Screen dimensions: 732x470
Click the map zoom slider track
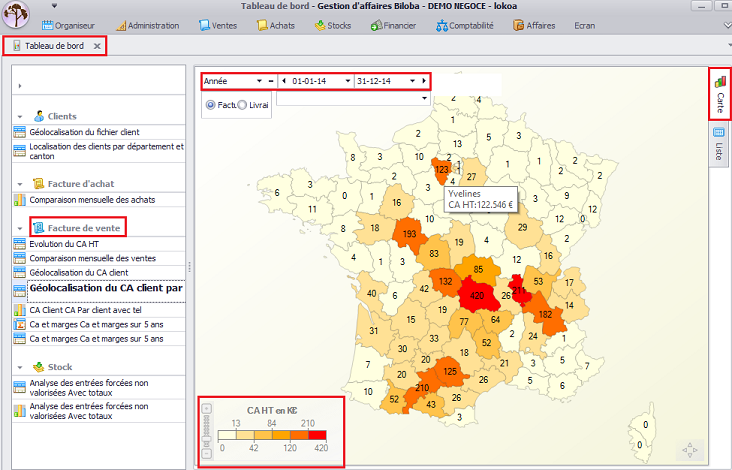(206, 431)
